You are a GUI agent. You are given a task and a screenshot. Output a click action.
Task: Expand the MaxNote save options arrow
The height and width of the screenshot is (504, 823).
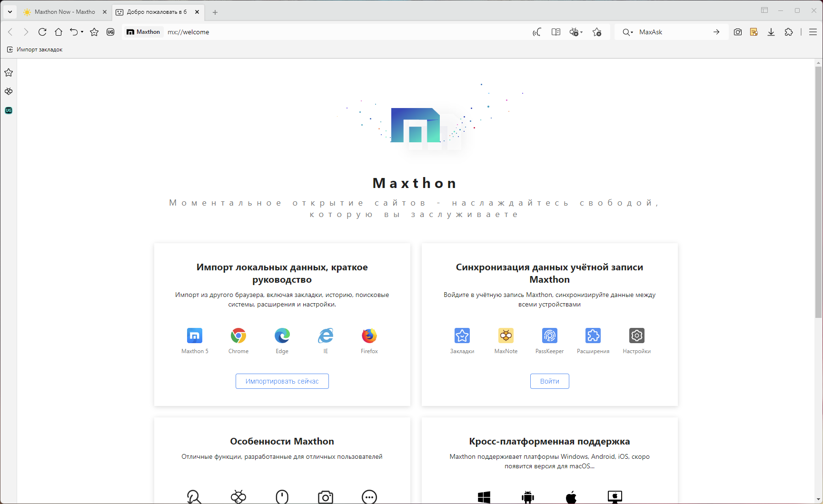[x=582, y=32]
